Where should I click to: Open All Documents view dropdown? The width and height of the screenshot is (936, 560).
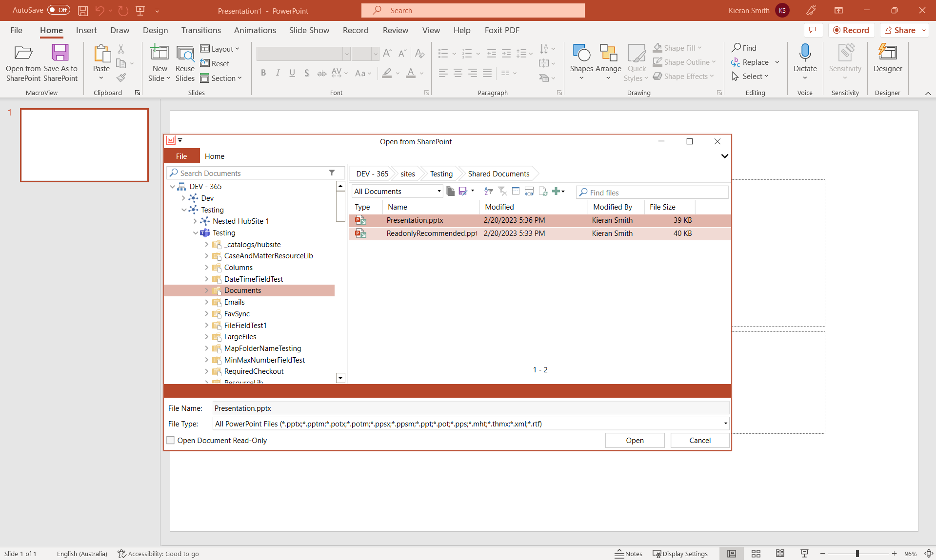[x=439, y=191]
